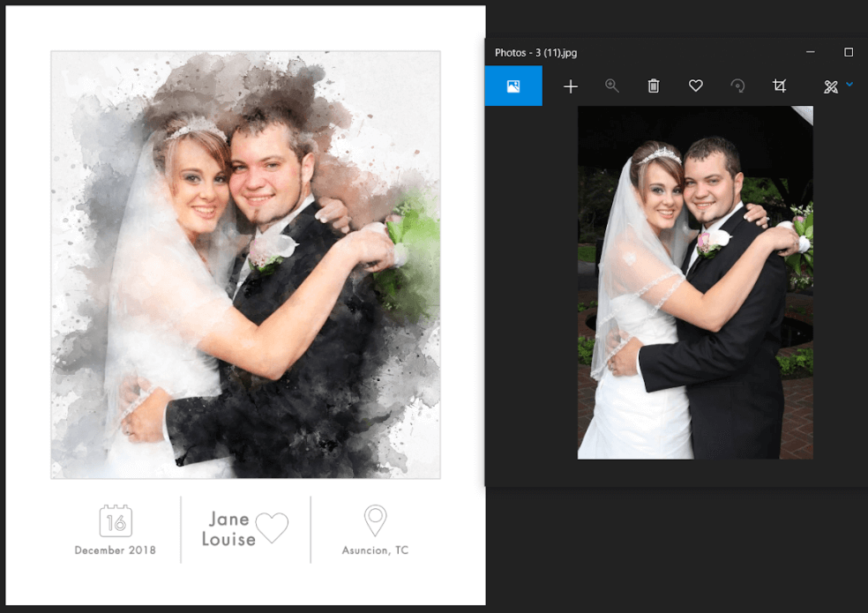Select the watercolor wedding portrait artwork
Viewport: 868px width, 613px height.
point(245,265)
